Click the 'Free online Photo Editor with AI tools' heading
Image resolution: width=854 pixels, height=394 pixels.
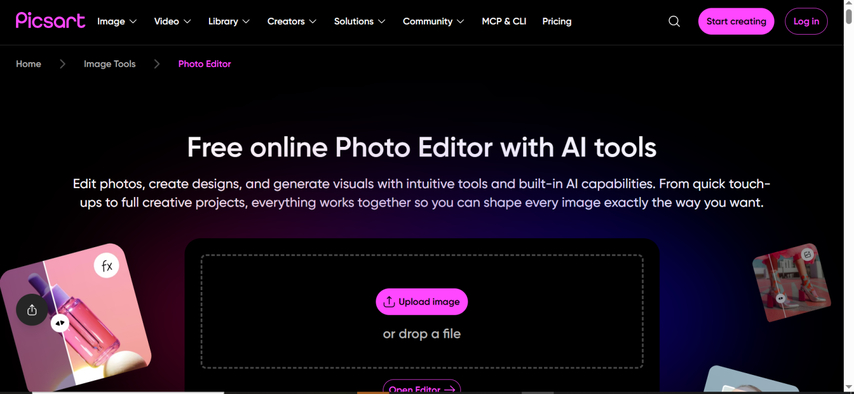(422, 147)
